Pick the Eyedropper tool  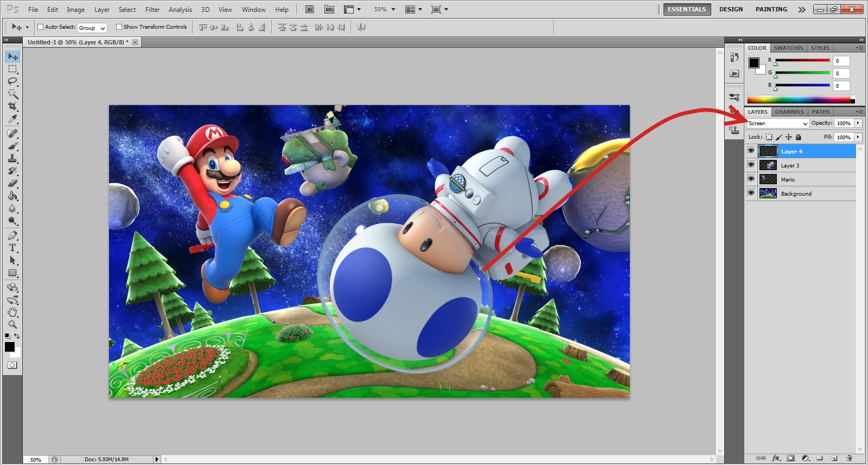pos(12,119)
